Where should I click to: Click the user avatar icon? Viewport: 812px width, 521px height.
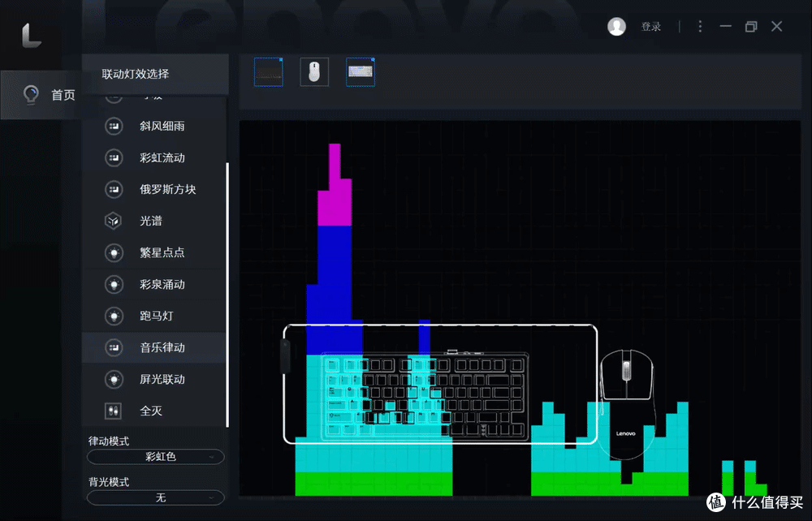(x=617, y=27)
